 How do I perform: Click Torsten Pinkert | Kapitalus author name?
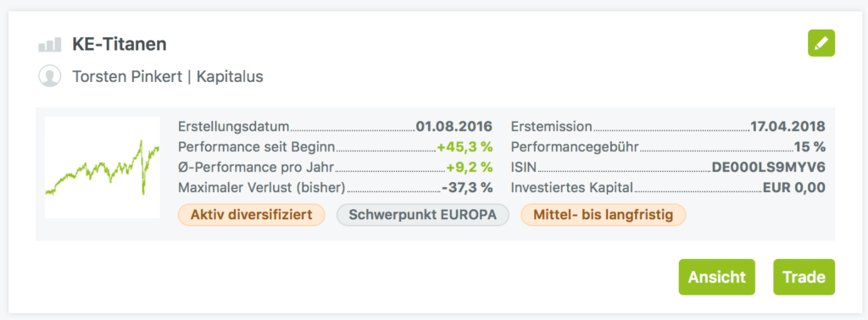(x=168, y=77)
